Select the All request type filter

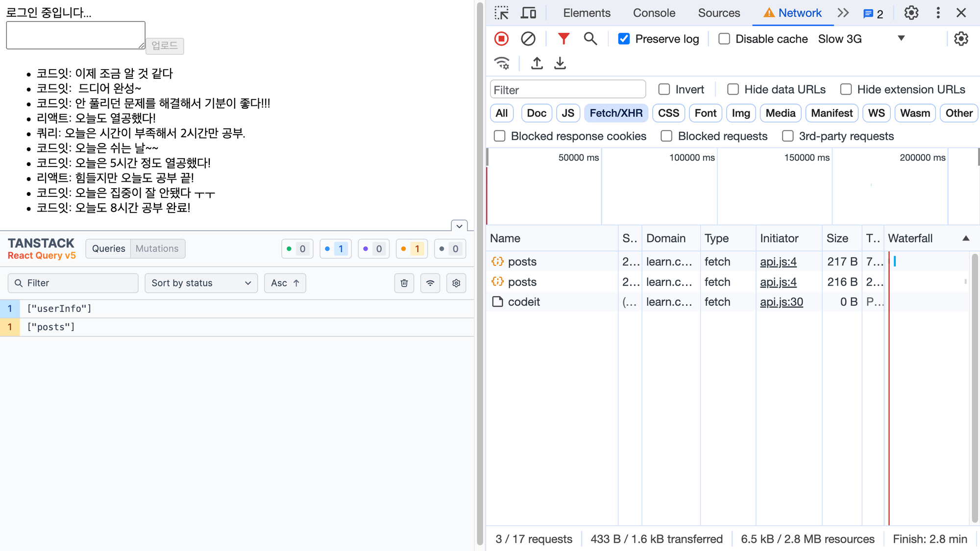coord(501,113)
